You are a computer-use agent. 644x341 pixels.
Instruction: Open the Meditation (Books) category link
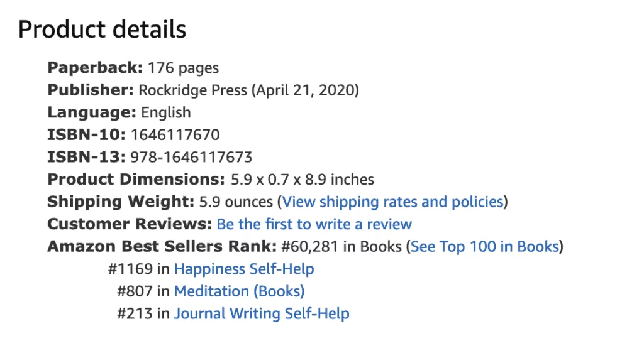[x=240, y=291]
